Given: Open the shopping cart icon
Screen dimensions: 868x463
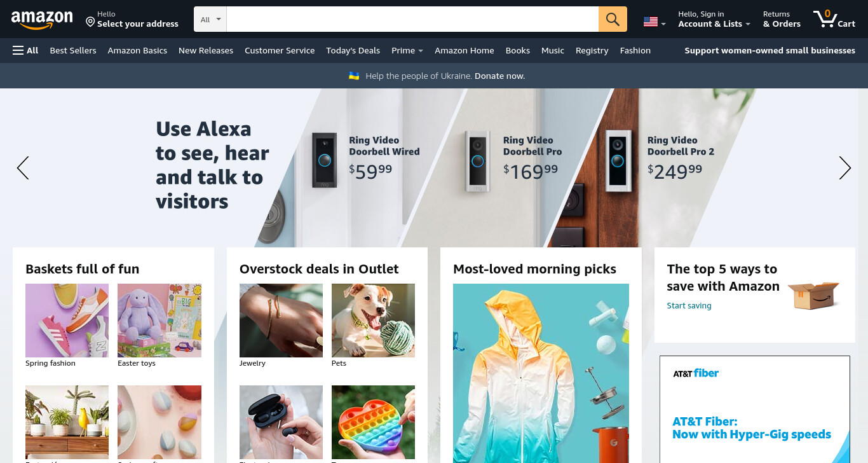Looking at the screenshot, I should (x=834, y=19).
